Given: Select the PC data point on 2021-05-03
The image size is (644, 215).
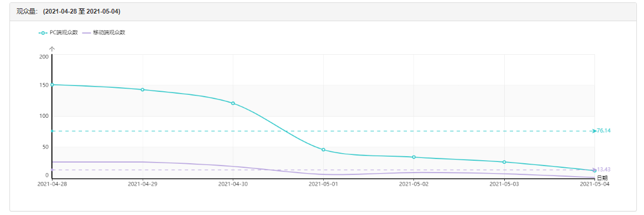Looking at the screenshot, I should tap(504, 162).
